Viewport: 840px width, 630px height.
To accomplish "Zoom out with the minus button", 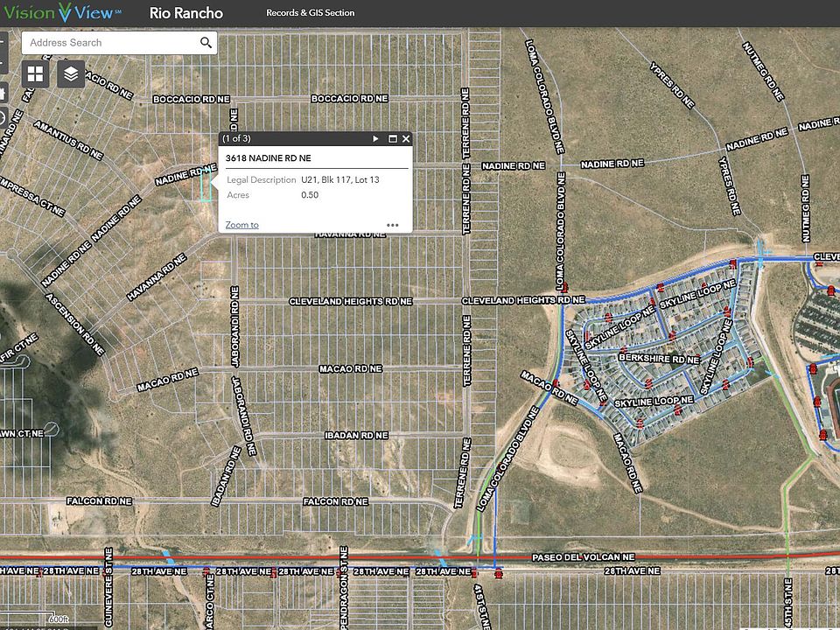I will tap(3, 63).
